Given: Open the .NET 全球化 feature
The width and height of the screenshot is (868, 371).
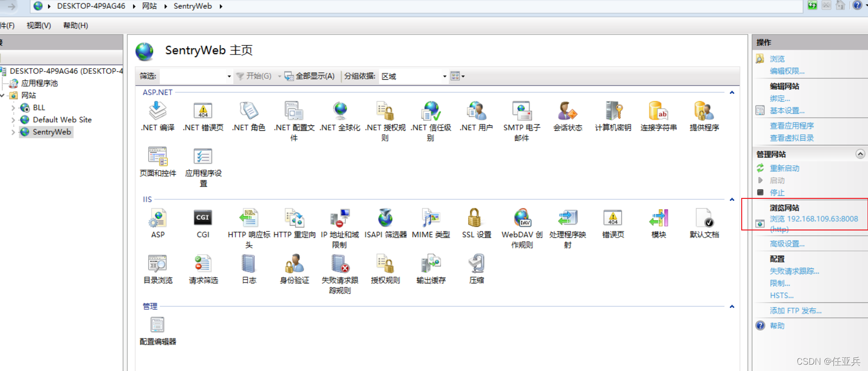Looking at the screenshot, I should 340,116.
